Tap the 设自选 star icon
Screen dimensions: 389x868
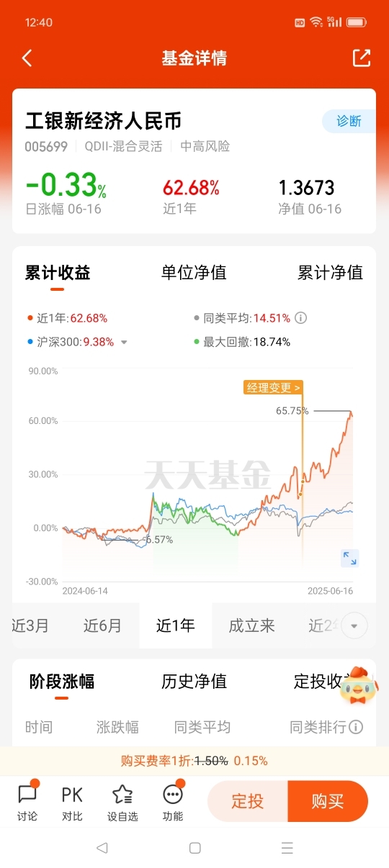[122, 795]
